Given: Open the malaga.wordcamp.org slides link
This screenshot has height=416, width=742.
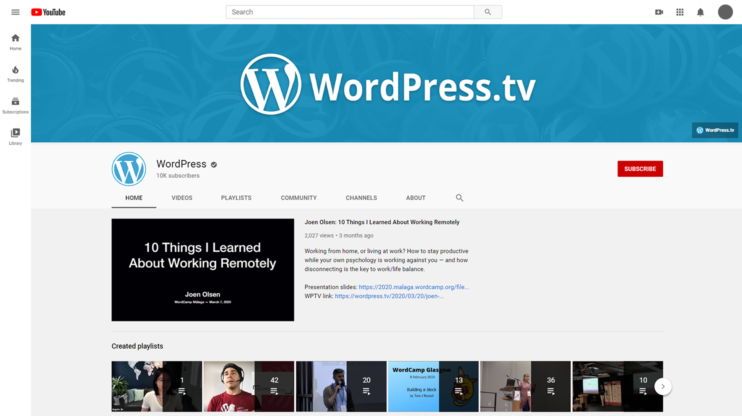Looking at the screenshot, I should (414, 287).
